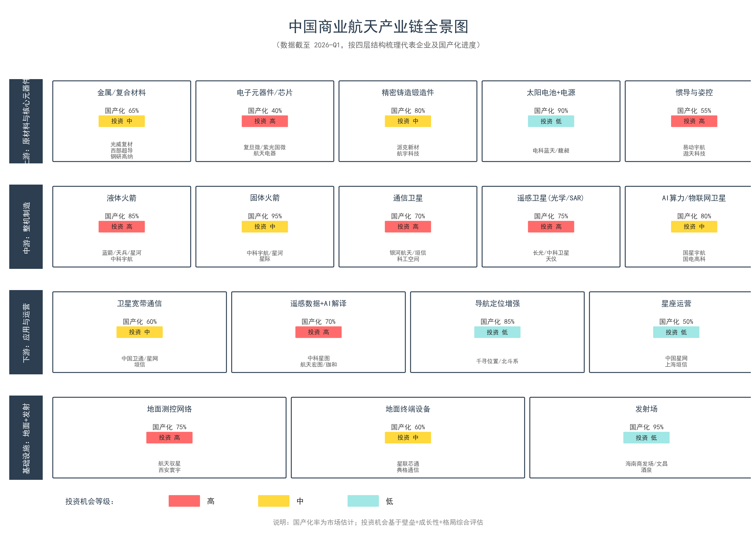756x538 pixels.
Task: Click the 投资 高 badge under 地面测控网络
Action: pos(170,437)
